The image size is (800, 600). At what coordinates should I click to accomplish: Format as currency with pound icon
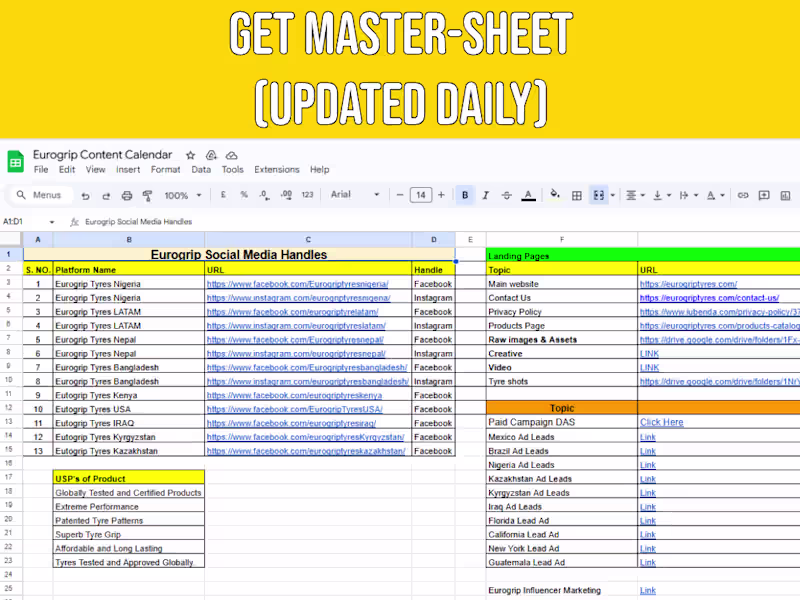pyautogui.click(x=223, y=195)
